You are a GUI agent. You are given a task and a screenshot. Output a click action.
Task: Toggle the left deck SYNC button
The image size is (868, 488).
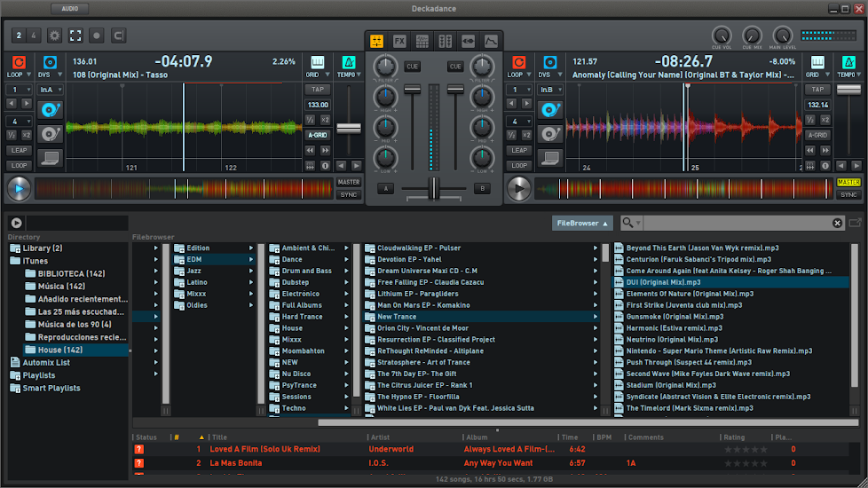click(349, 194)
